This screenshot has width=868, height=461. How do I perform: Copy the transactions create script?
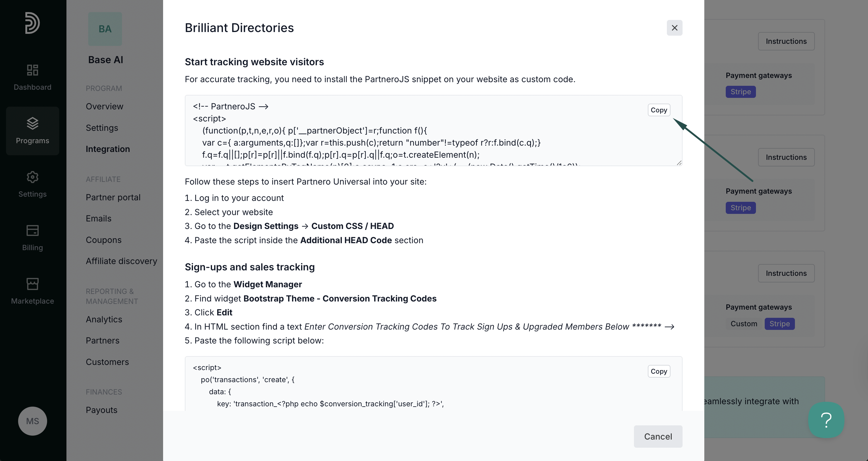pos(659,371)
